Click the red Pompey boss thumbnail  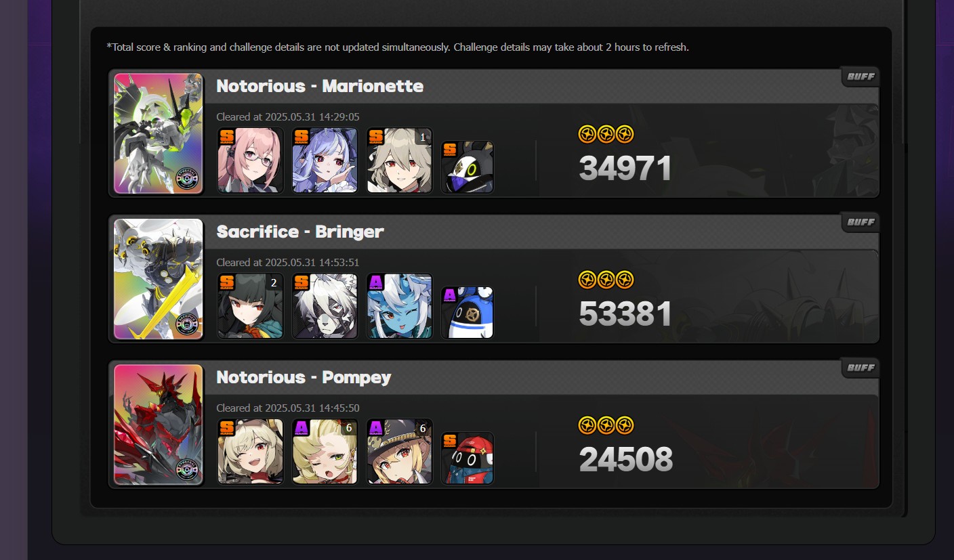[159, 425]
